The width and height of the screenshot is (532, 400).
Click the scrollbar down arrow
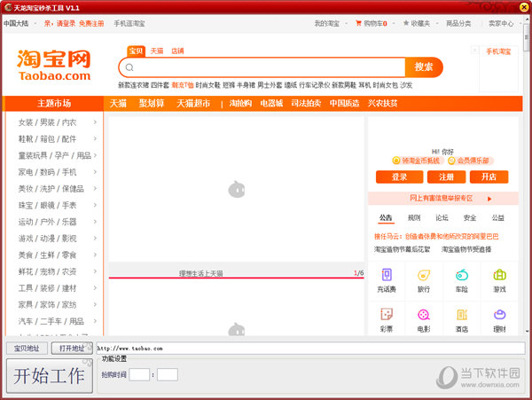coord(527,331)
